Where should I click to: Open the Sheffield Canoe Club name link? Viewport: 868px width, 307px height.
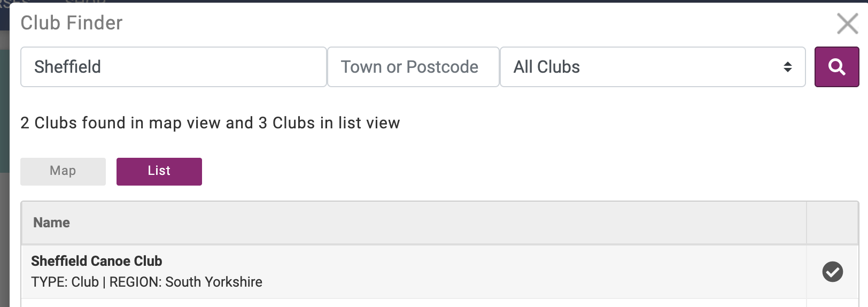point(97,261)
